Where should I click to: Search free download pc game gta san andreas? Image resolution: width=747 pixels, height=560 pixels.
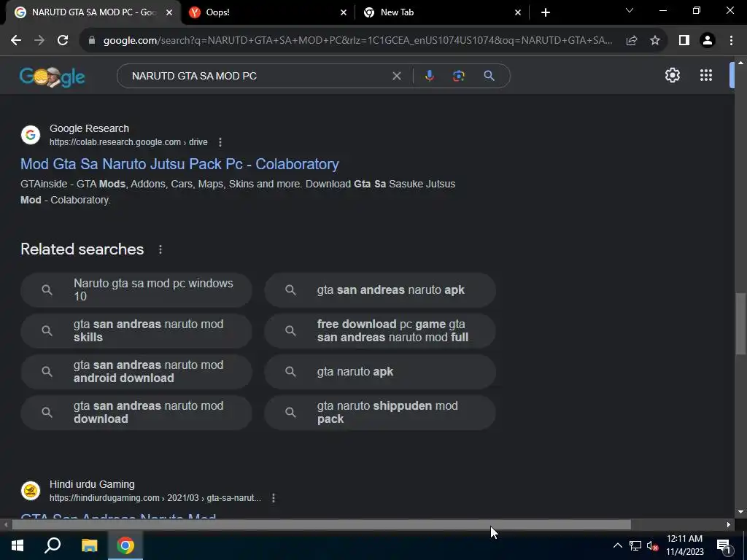pyautogui.click(x=380, y=331)
